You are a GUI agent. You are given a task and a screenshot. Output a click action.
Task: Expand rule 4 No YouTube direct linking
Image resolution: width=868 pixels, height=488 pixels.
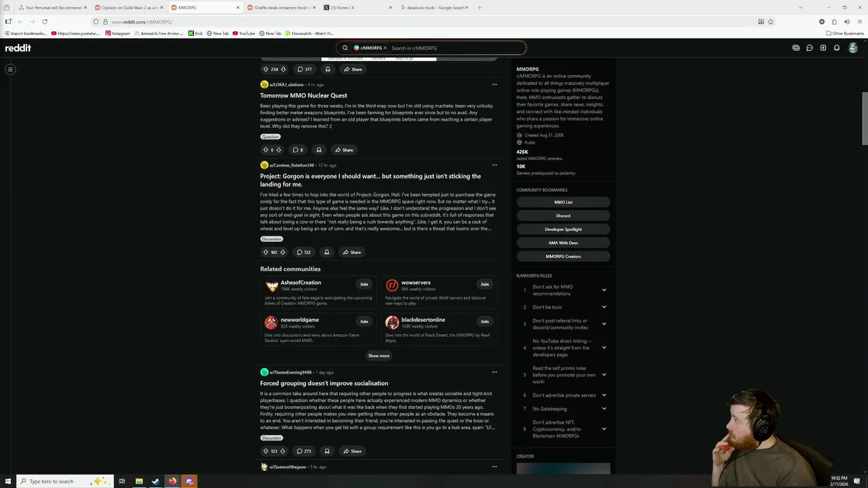point(604,348)
